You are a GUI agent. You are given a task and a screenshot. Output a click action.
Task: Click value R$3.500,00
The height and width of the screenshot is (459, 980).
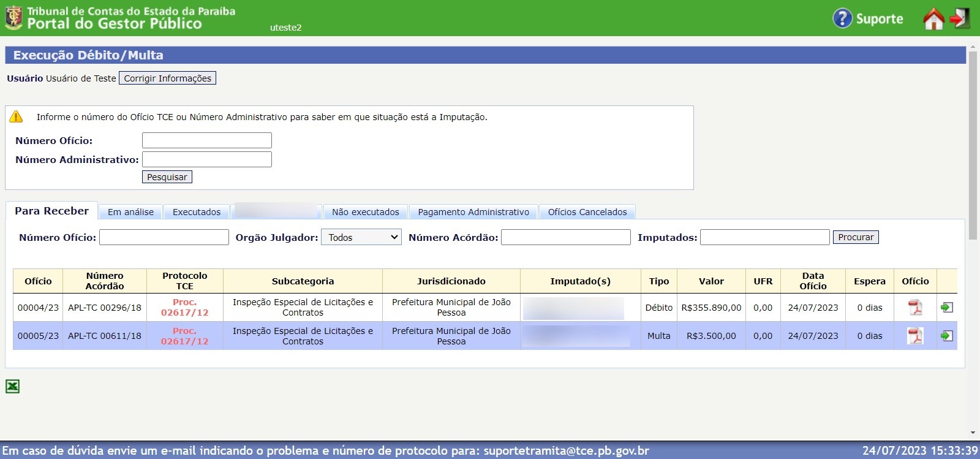[711, 336]
